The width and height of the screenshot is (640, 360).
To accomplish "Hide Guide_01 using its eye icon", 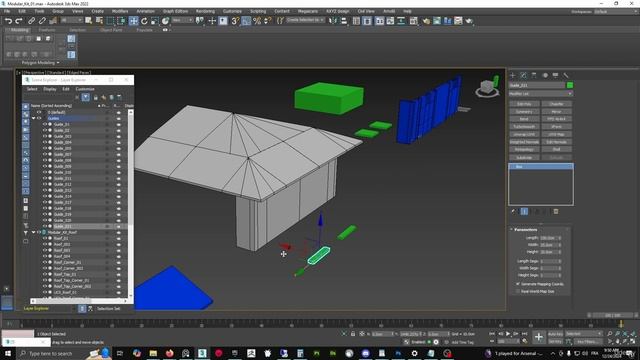I will (x=45, y=124).
